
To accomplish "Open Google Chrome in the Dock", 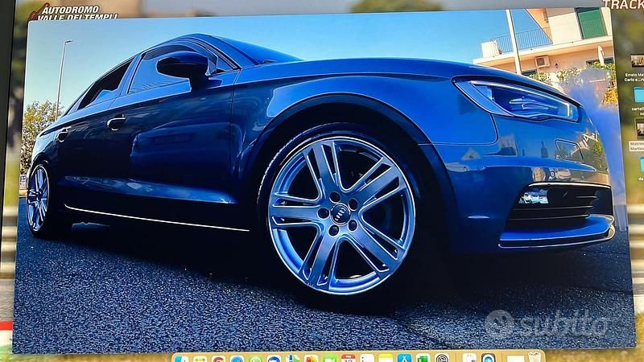I will [x=218, y=359].
